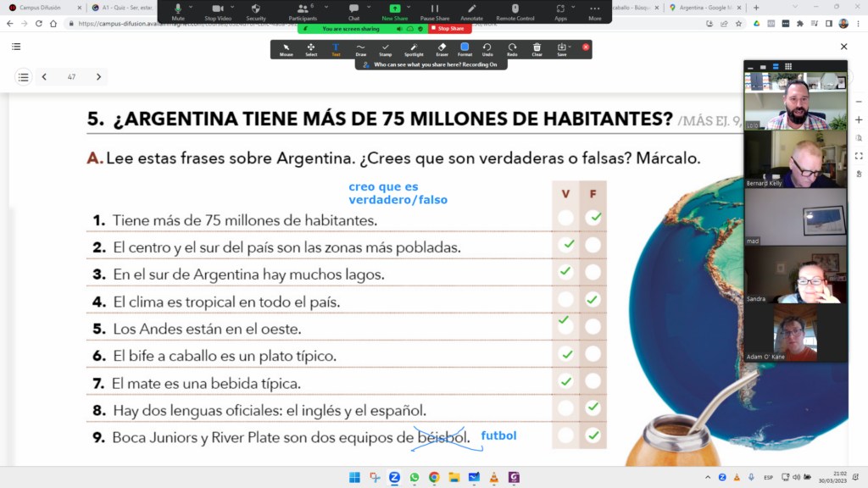This screenshot has width=868, height=488.
Task: Switch Zoom video panel to gallery grid view
Action: 788,66
